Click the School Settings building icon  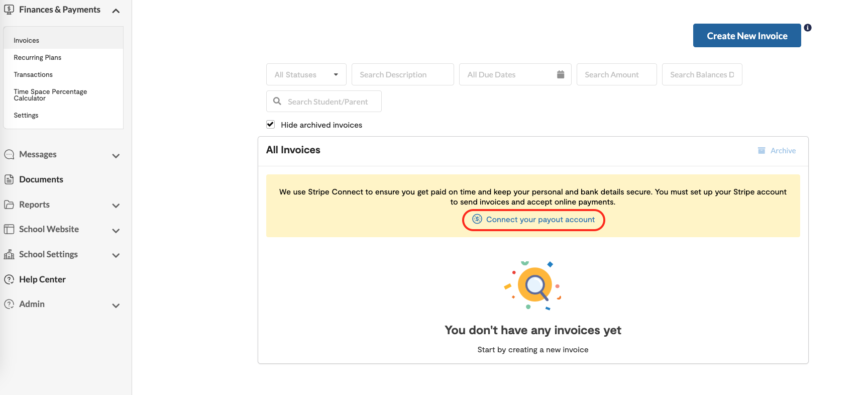[9, 254]
